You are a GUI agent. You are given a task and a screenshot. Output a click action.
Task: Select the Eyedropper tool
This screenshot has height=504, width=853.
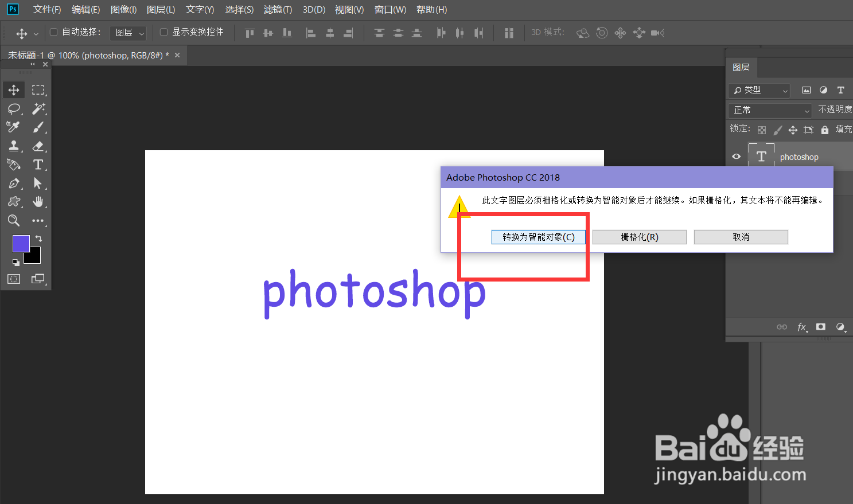click(x=14, y=127)
